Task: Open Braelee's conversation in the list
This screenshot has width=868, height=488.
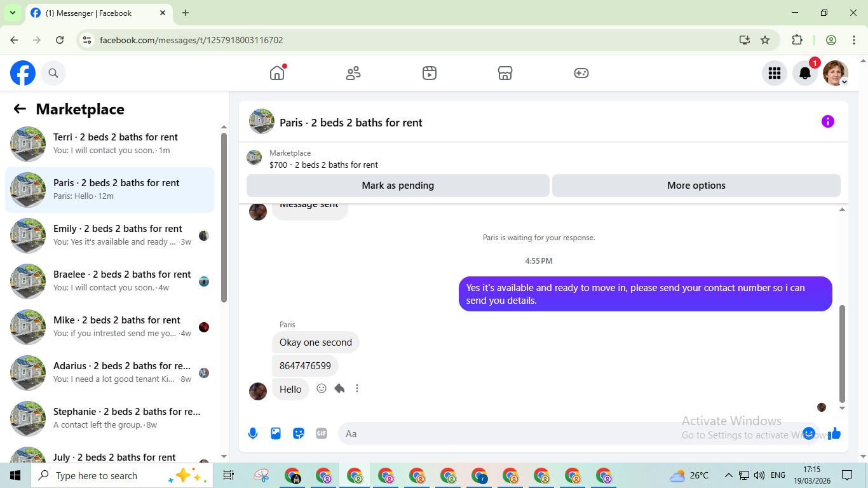Action: coord(109,281)
